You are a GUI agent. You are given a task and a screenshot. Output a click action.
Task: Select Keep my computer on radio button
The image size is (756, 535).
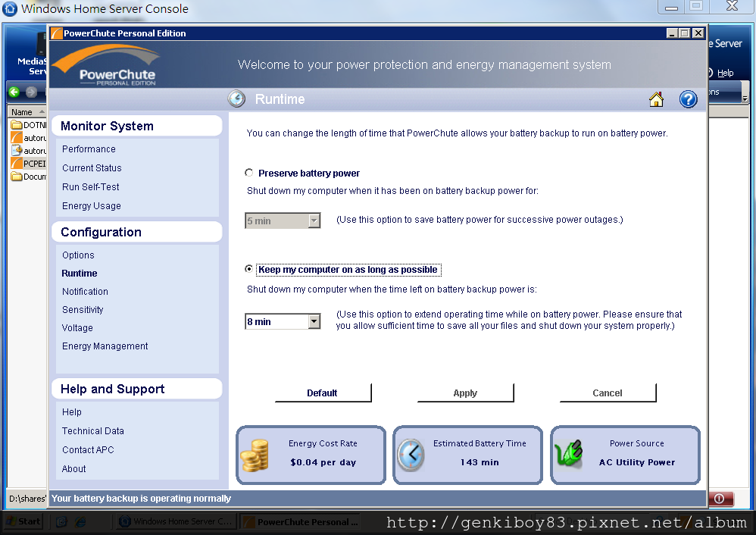click(248, 269)
